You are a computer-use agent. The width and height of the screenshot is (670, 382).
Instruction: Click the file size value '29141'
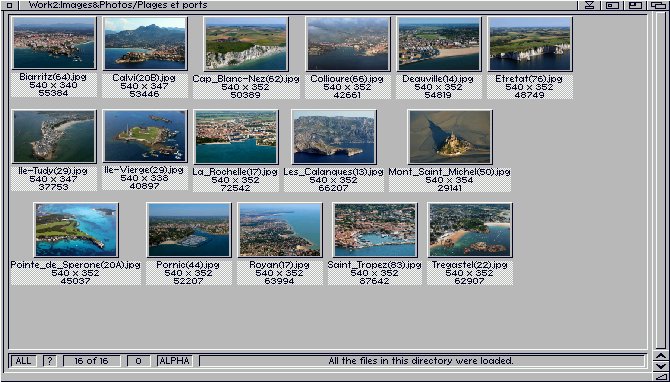click(450, 188)
